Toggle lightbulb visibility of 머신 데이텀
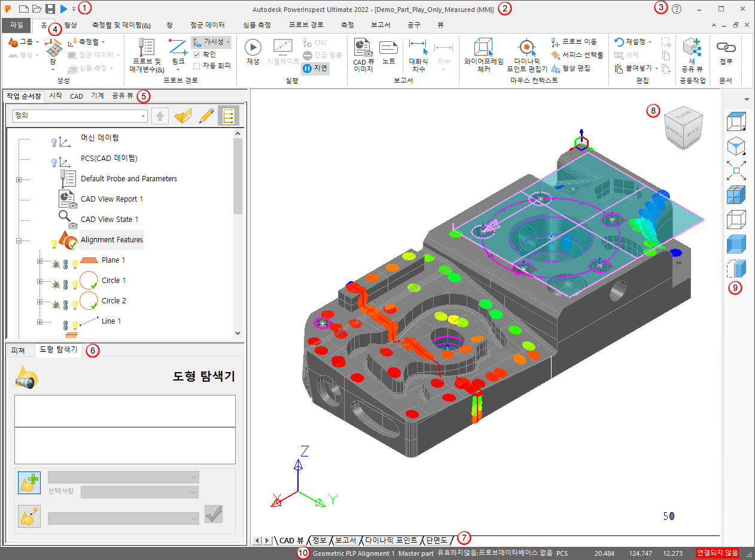The width and height of the screenshot is (755, 560). tap(53, 142)
